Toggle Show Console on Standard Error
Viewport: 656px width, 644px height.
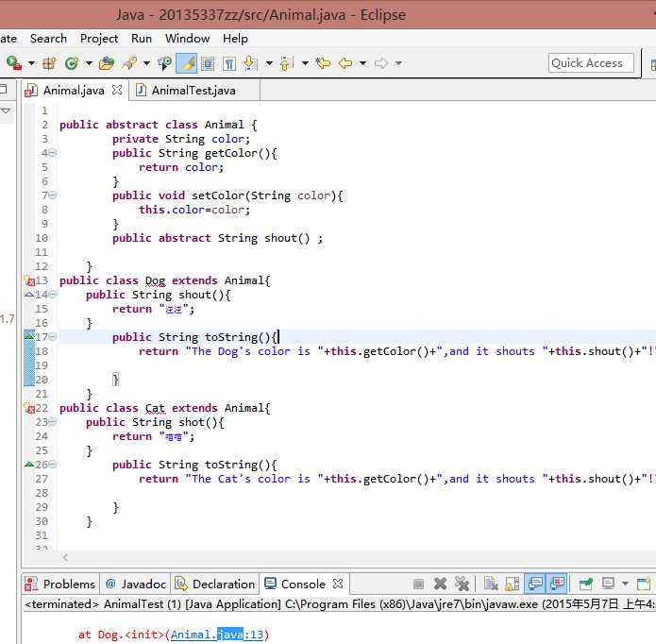point(557,584)
